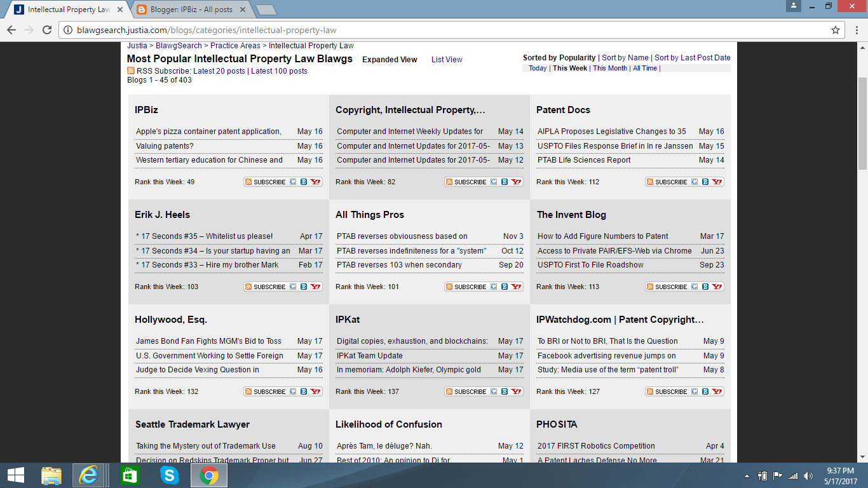Click the Yahoo icon for All Things Pros
Image resolution: width=868 pixels, height=488 pixels.
517,287
